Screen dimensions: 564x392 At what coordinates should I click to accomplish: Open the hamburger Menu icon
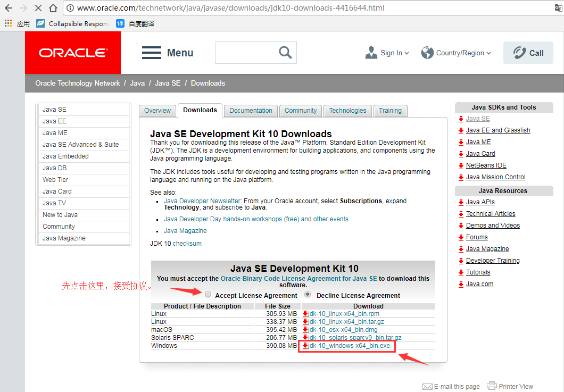[152, 53]
